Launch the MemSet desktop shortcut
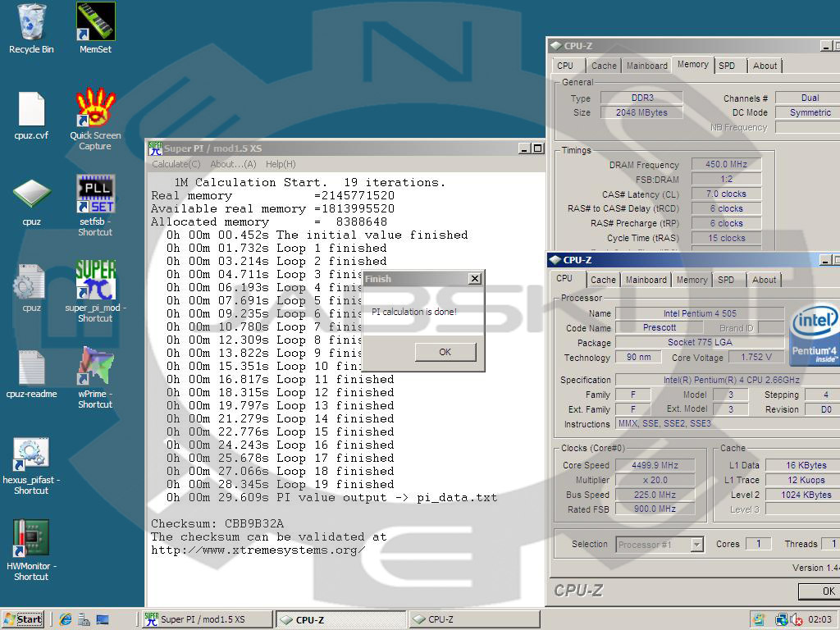840x630 pixels. click(95, 21)
